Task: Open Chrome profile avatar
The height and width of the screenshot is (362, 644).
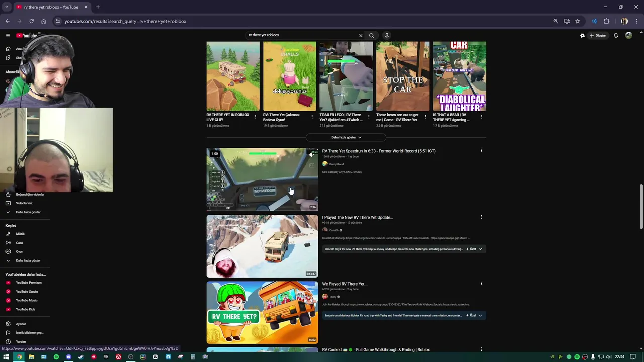Action: [624, 21]
